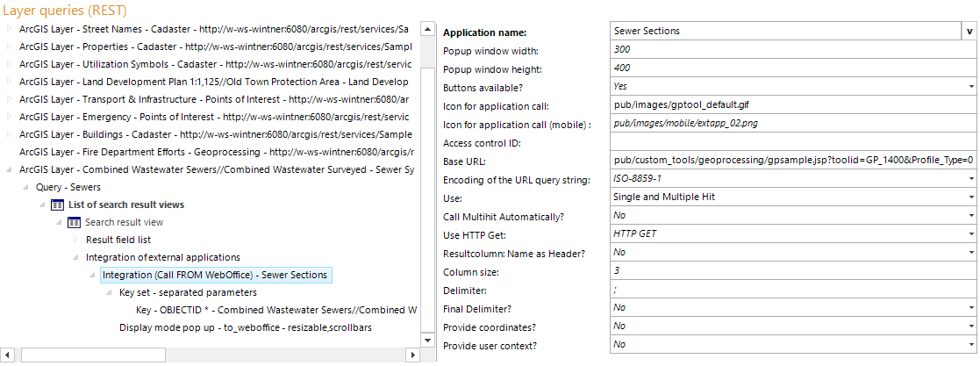Select ArcGIS Layer Buildings - Cadaster item
The height and width of the screenshot is (366, 980).
point(215,134)
